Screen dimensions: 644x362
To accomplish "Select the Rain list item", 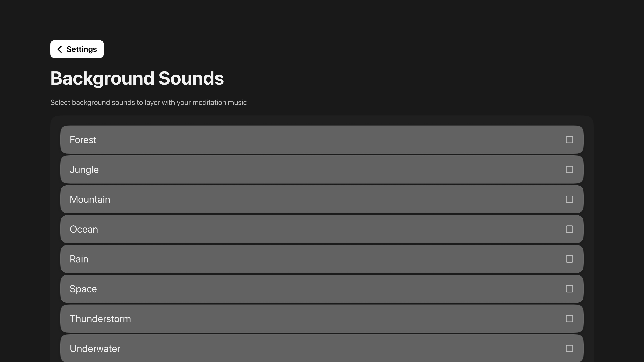I will 300,259.
